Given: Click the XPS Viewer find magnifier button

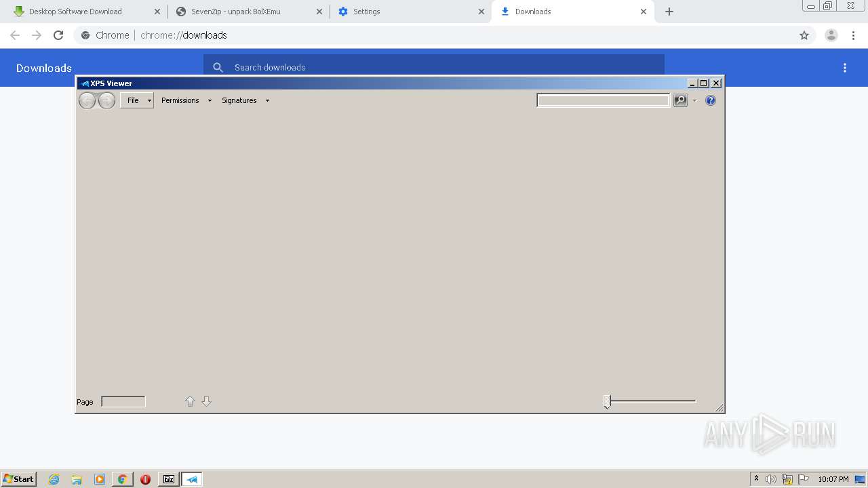Looking at the screenshot, I should click(680, 100).
